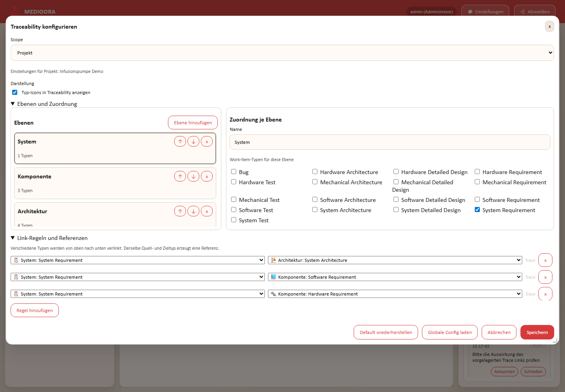
Task: Click Trace label beside Software Requirement rule
Action: pyautogui.click(x=530, y=277)
